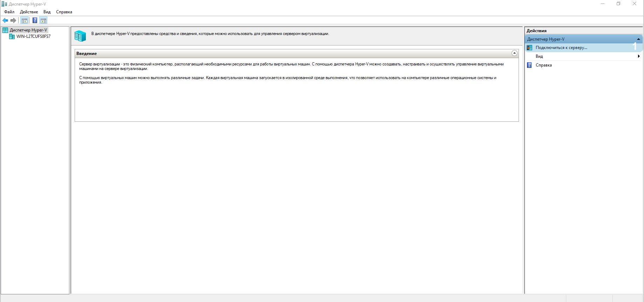Viewport: 644px width, 302px height.
Task: Collapse the Диспетчер Hyper-V actions group
Action: click(638, 39)
